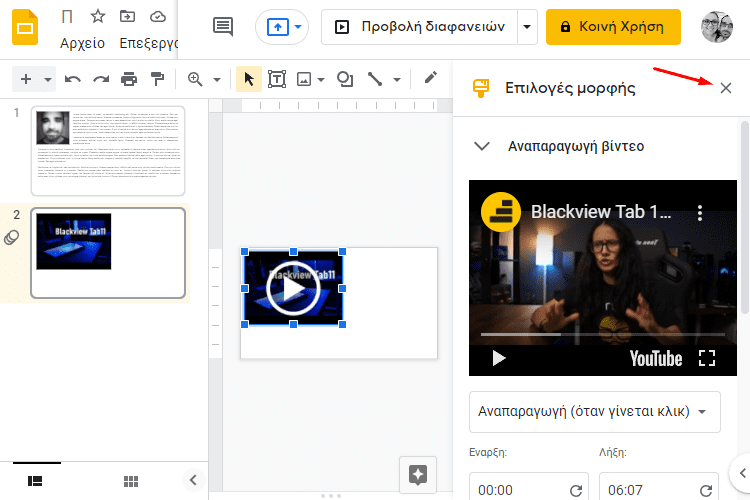This screenshot has width=750, height=500.
Task: Play the YouTube preview video
Action: pyautogui.click(x=498, y=358)
